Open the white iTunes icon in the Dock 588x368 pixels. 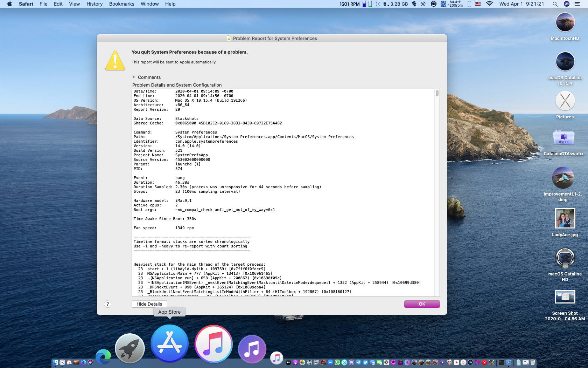[x=213, y=344]
